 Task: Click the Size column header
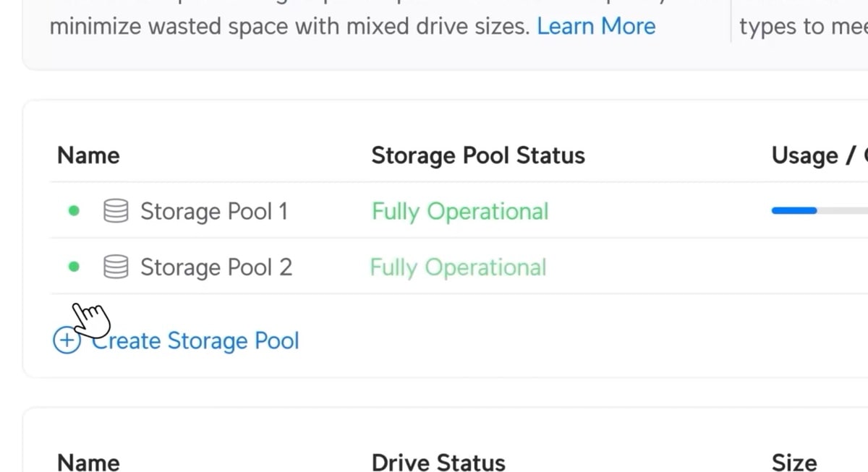tap(793, 462)
